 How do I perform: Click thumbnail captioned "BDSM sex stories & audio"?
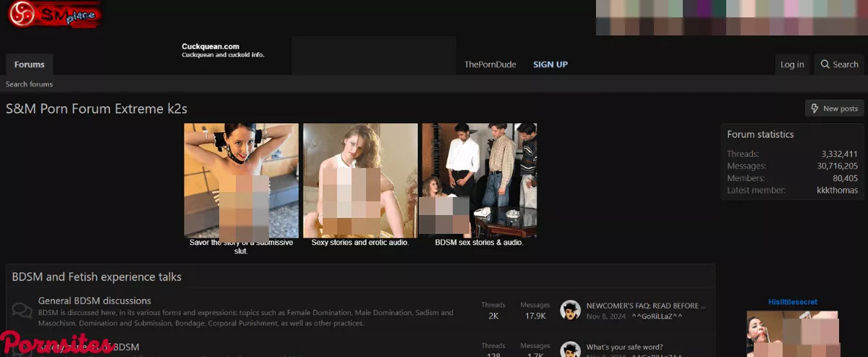click(x=480, y=180)
